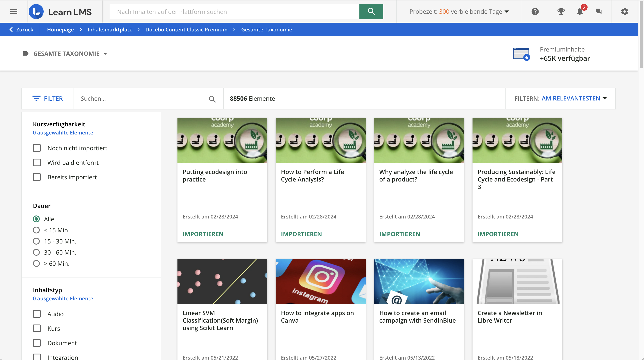The image size is (644, 360).
Task: Import Putting ecodesign into practice
Action: click(203, 234)
